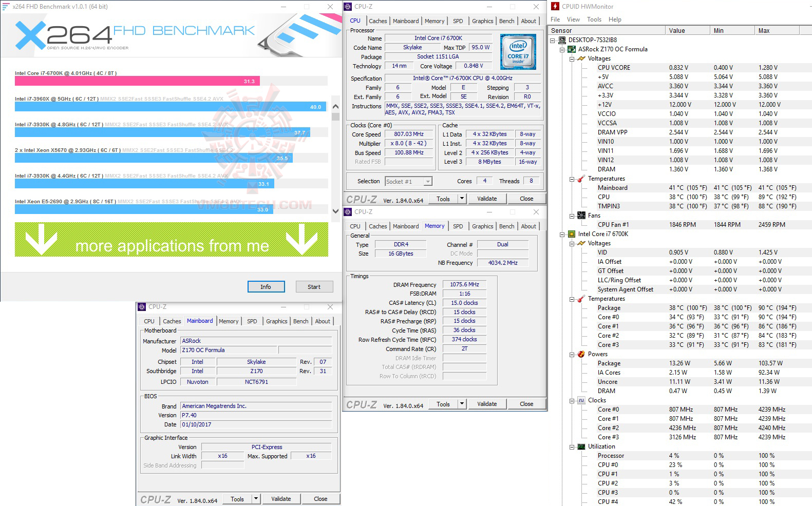The width and height of the screenshot is (812, 506).
Task: Collapse the Fans node
Action: 572,216
